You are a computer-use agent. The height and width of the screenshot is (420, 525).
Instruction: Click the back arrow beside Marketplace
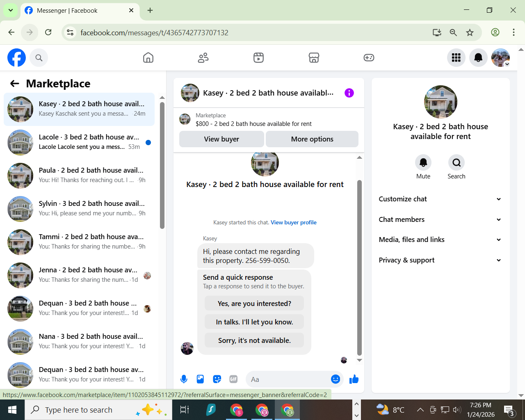click(x=15, y=84)
